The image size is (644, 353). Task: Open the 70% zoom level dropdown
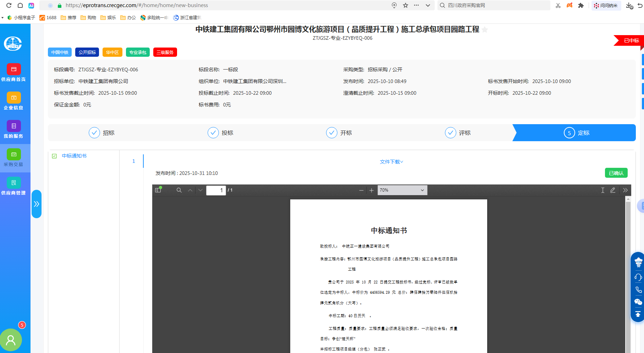click(x=402, y=190)
